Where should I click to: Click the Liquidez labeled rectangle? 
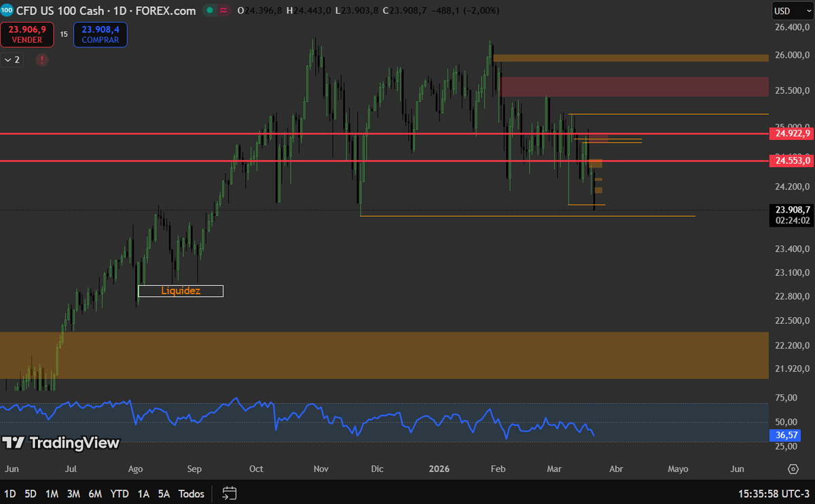[x=180, y=291]
